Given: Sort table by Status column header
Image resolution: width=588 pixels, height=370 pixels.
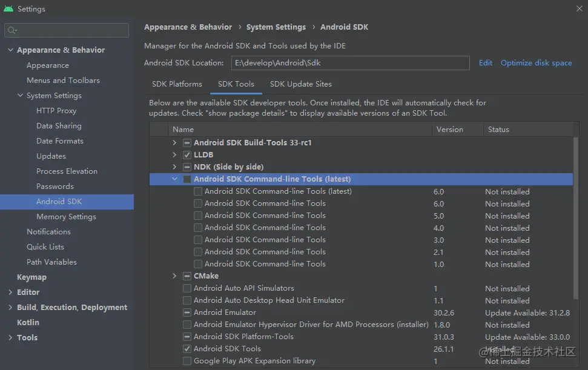Looking at the screenshot, I should [528, 130].
